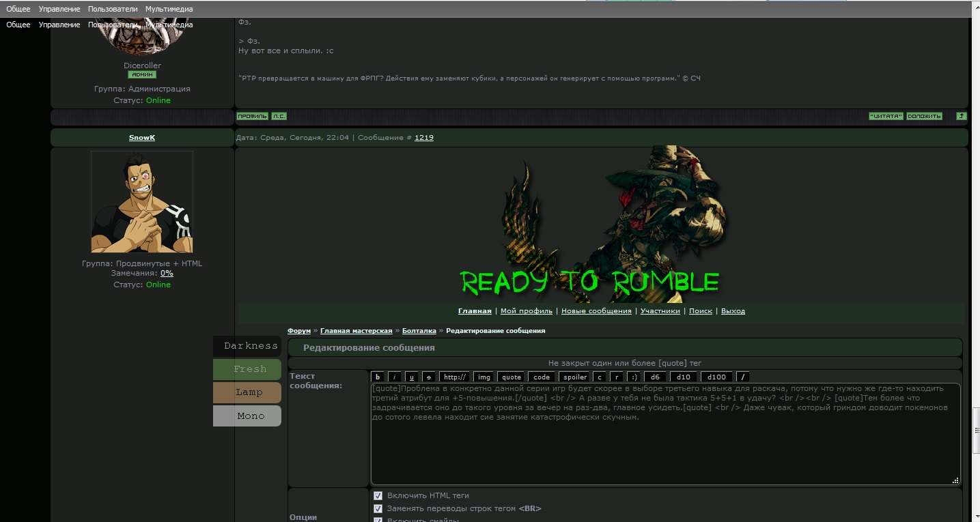The width and height of the screenshot is (980, 522).
Task: Insert a d100 dice roll
Action: 716,377
